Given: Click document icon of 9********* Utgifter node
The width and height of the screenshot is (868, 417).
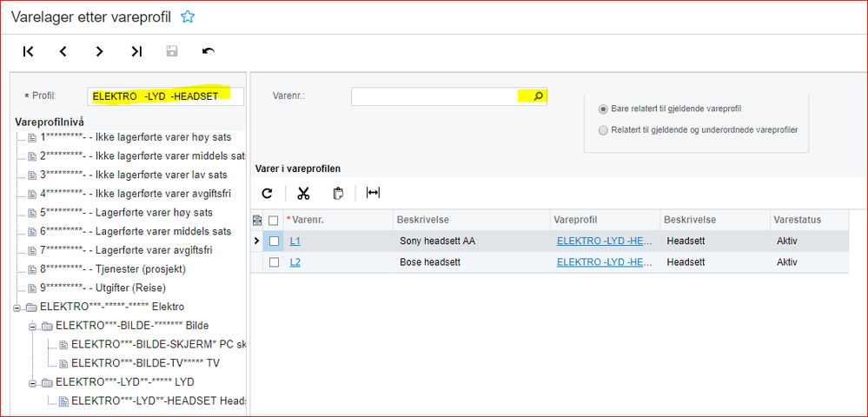Looking at the screenshot, I should pyautogui.click(x=32, y=288).
